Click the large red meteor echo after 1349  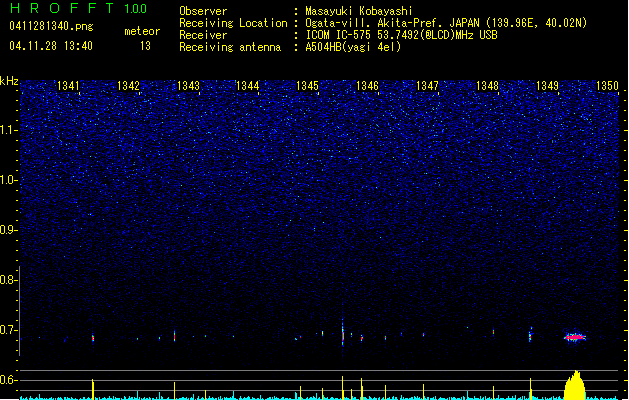(575, 337)
